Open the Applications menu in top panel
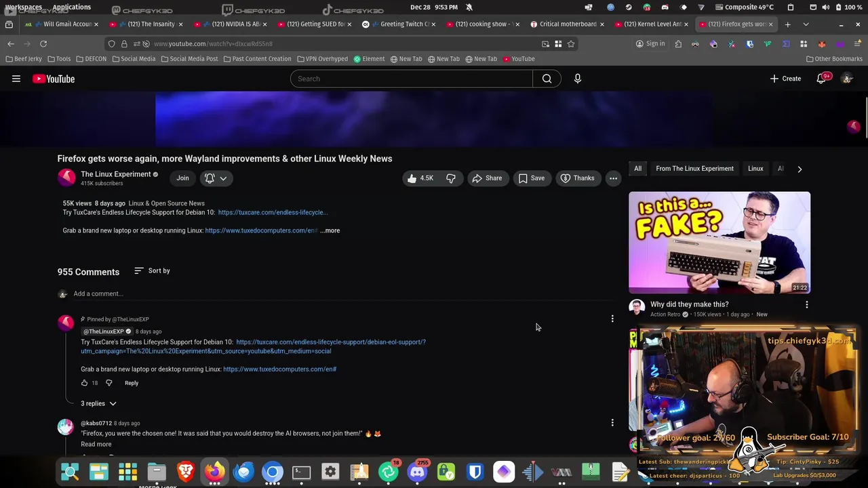 click(x=71, y=7)
